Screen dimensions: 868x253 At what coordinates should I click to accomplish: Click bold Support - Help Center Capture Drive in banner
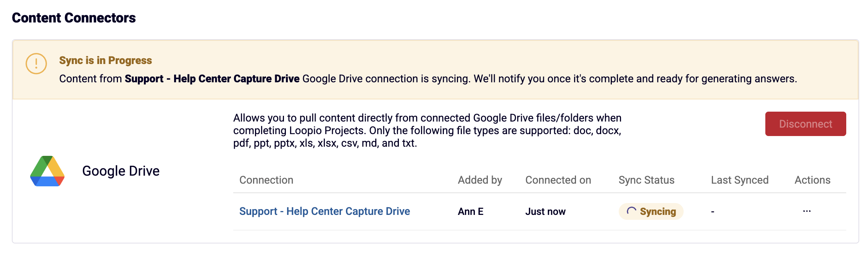tap(212, 78)
